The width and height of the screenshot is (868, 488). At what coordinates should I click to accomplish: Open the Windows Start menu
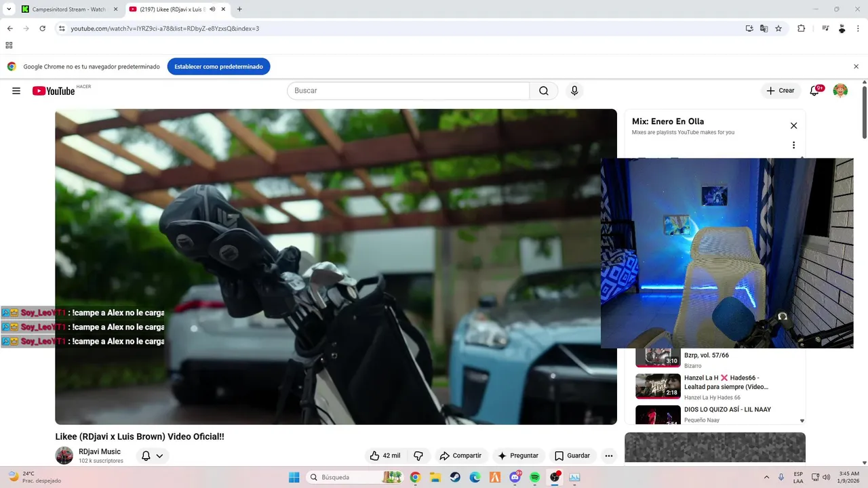pyautogui.click(x=294, y=477)
